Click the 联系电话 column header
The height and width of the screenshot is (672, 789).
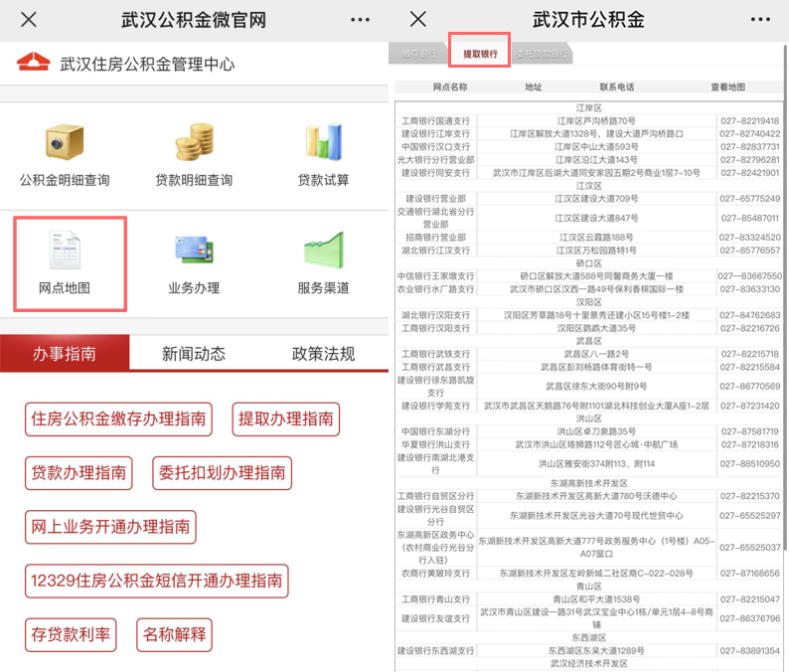click(617, 87)
